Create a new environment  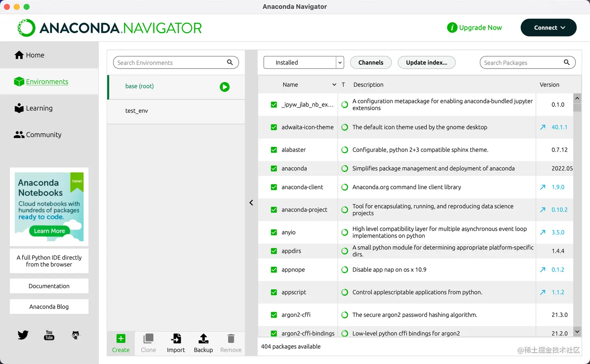[121, 343]
